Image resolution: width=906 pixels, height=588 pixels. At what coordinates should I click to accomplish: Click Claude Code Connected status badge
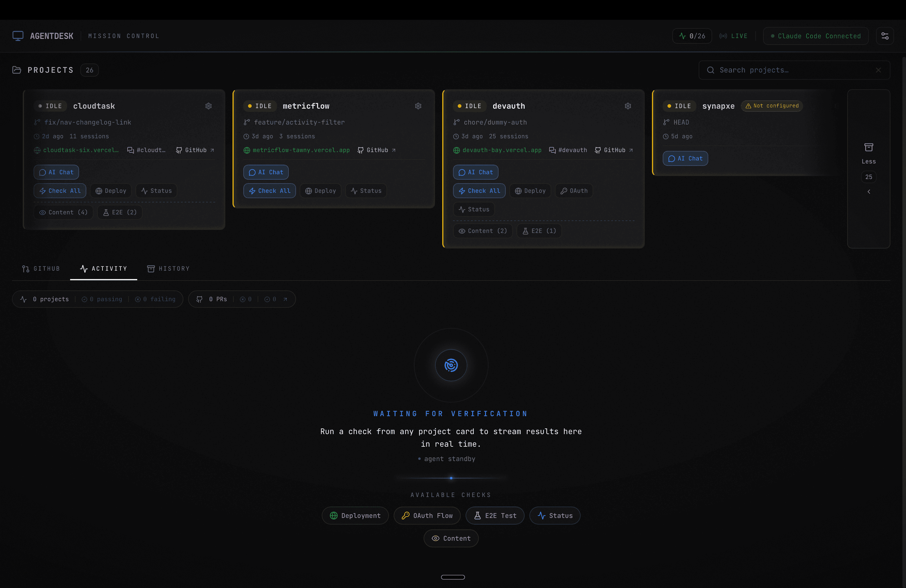(816, 36)
